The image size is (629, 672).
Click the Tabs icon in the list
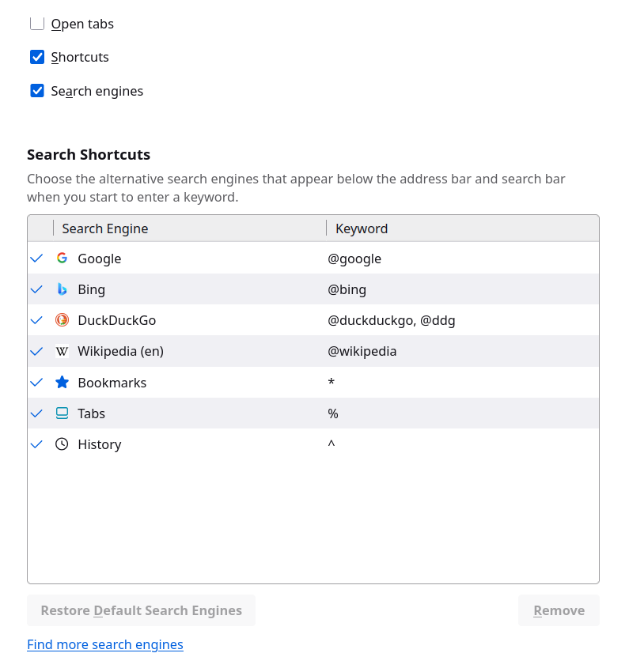click(63, 413)
